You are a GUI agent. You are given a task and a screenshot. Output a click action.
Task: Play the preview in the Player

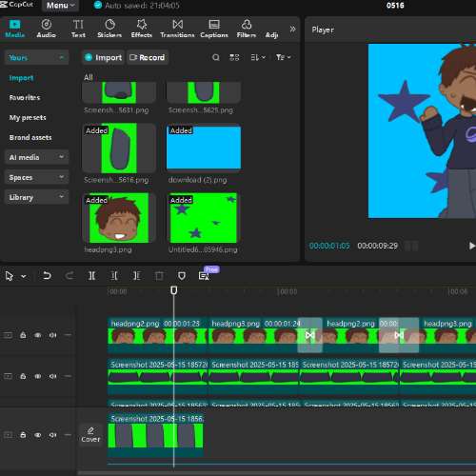coord(472,246)
